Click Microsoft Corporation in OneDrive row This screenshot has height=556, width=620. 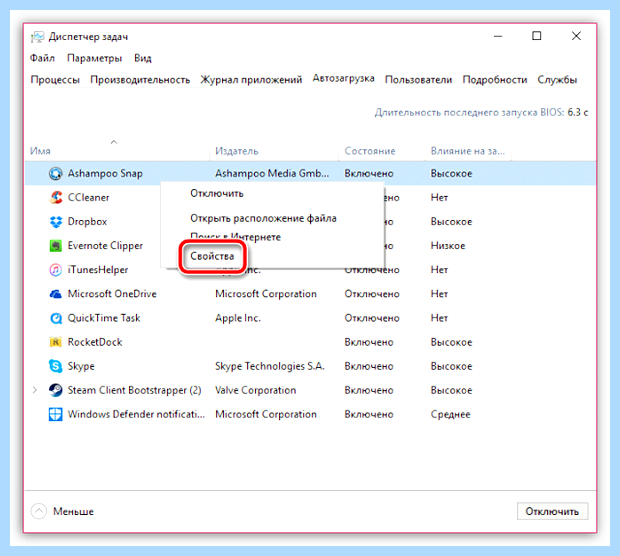[266, 294]
